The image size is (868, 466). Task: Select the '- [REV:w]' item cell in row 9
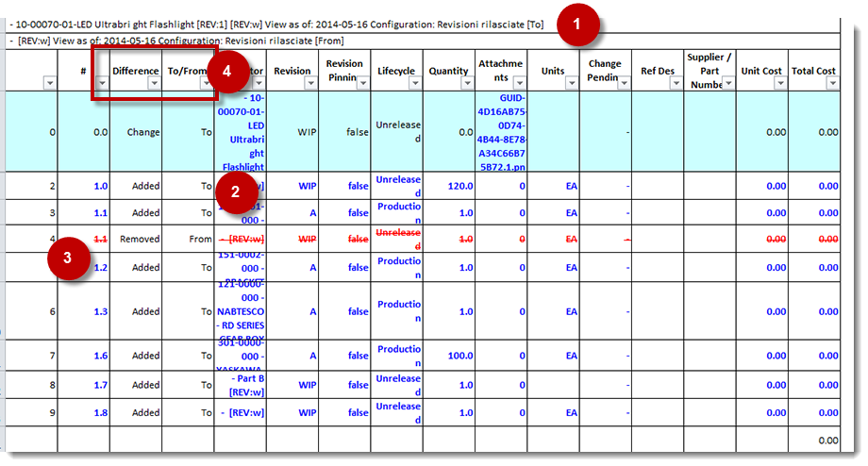coord(241,413)
